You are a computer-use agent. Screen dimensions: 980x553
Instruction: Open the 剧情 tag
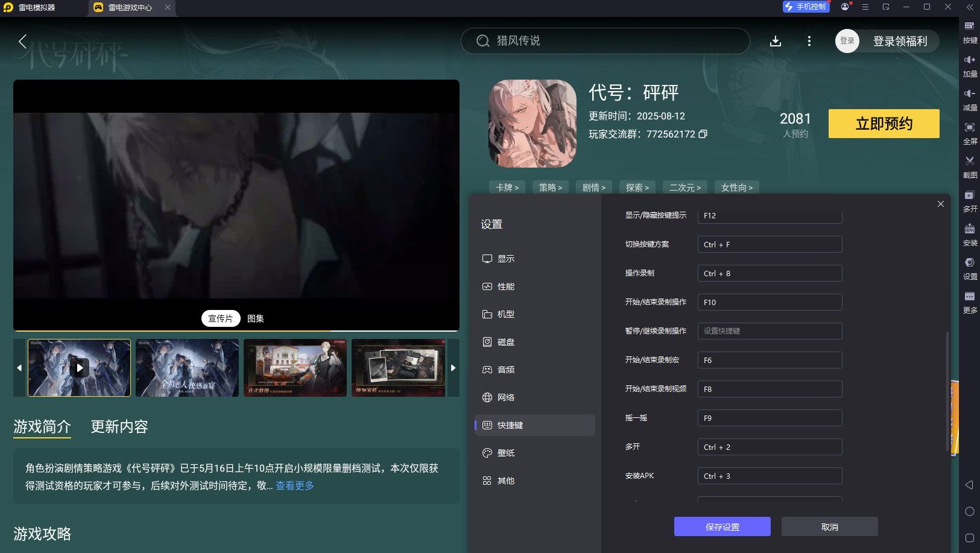pos(594,188)
